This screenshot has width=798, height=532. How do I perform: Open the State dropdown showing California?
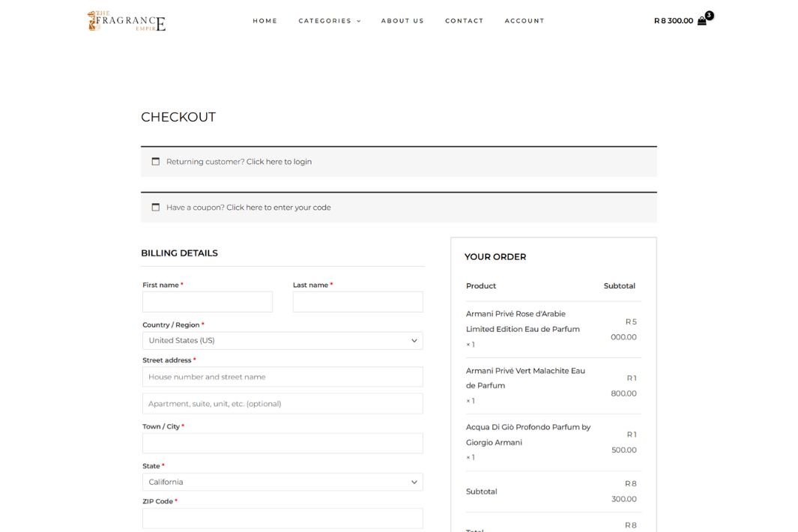click(x=282, y=482)
